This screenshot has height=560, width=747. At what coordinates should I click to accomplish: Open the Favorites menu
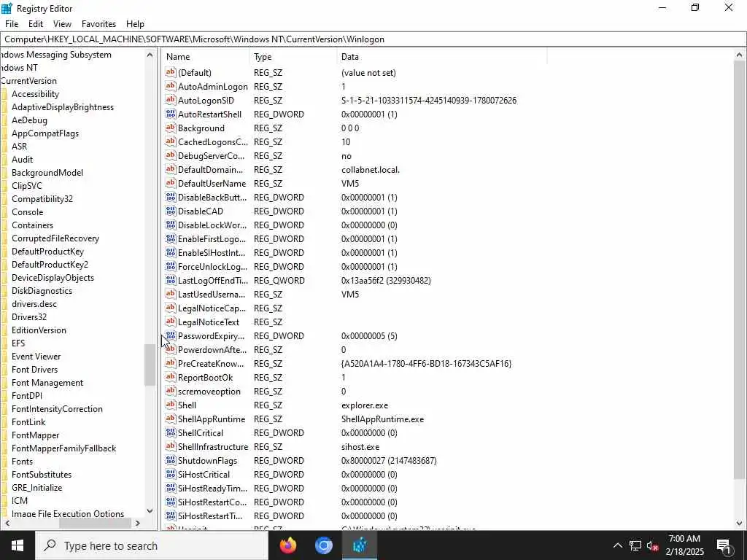(x=98, y=24)
